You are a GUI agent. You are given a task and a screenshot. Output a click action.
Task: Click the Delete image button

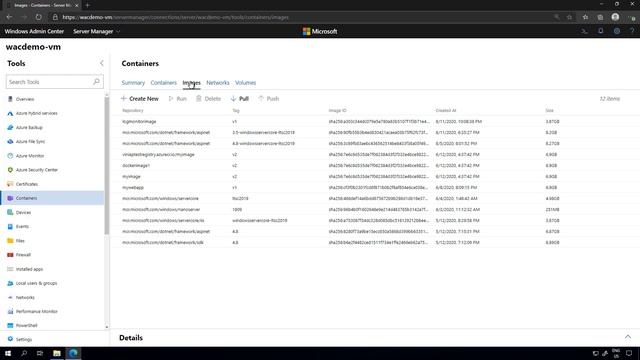click(x=208, y=99)
